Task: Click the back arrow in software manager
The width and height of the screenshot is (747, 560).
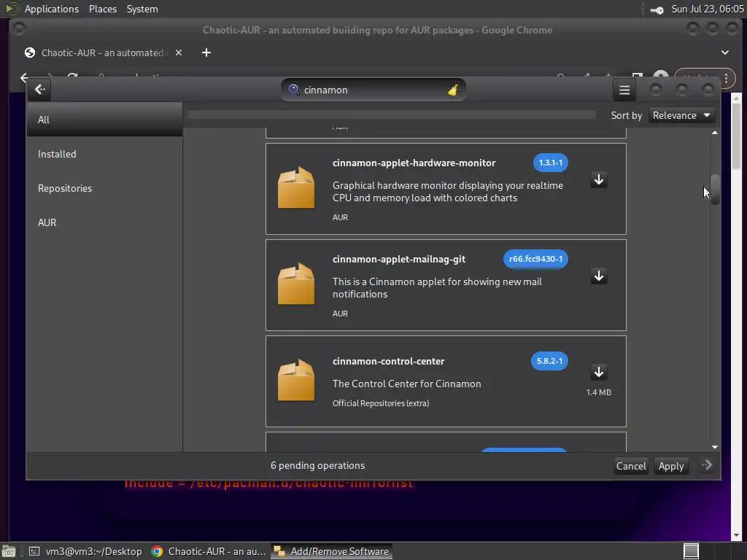Action: [x=39, y=90]
